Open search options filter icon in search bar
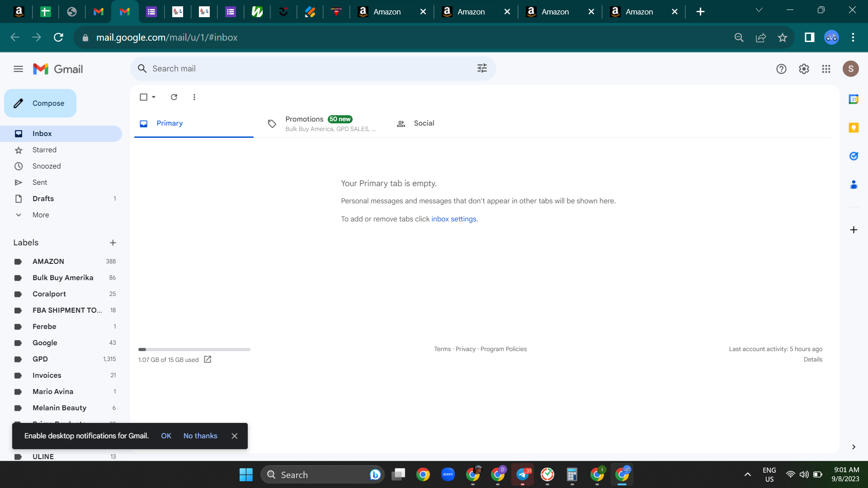This screenshot has width=868, height=488. tap(482, 68)
